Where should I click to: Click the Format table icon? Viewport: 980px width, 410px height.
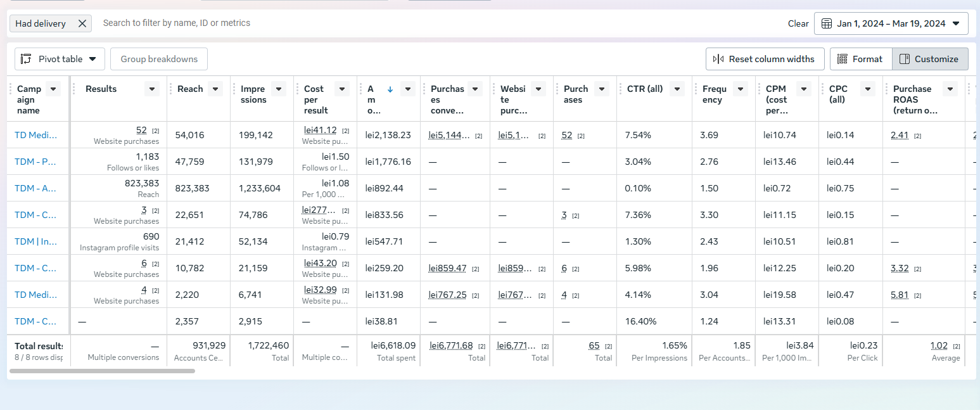tap(843, 59)
